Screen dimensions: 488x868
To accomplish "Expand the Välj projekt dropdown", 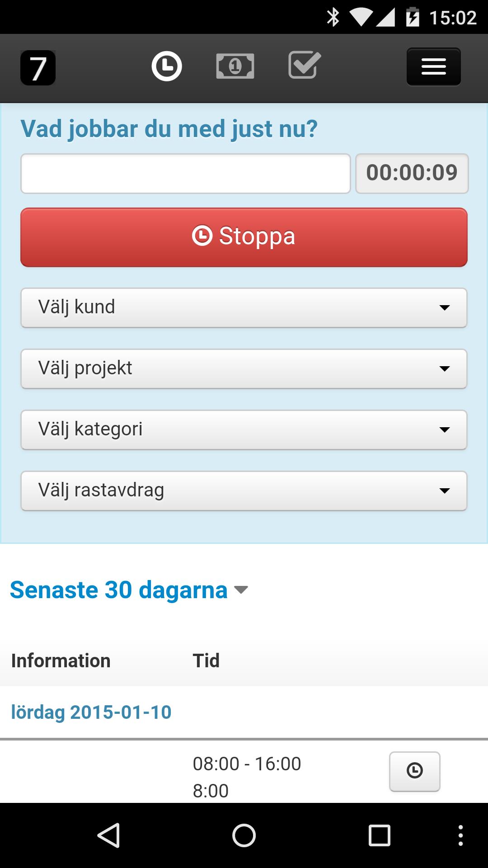I will [x=244, y=369].
